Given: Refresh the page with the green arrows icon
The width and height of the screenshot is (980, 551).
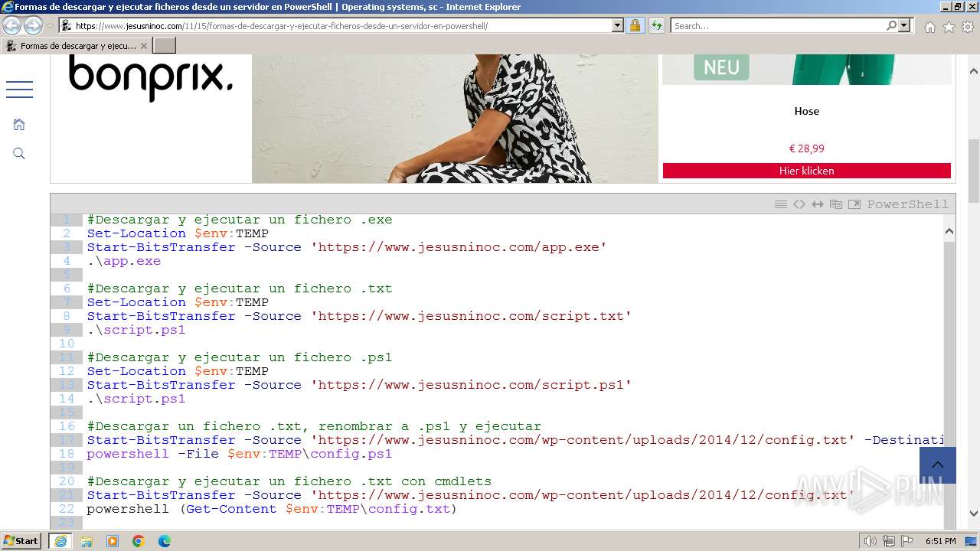Looking at the screenshot, I should 656,25.
